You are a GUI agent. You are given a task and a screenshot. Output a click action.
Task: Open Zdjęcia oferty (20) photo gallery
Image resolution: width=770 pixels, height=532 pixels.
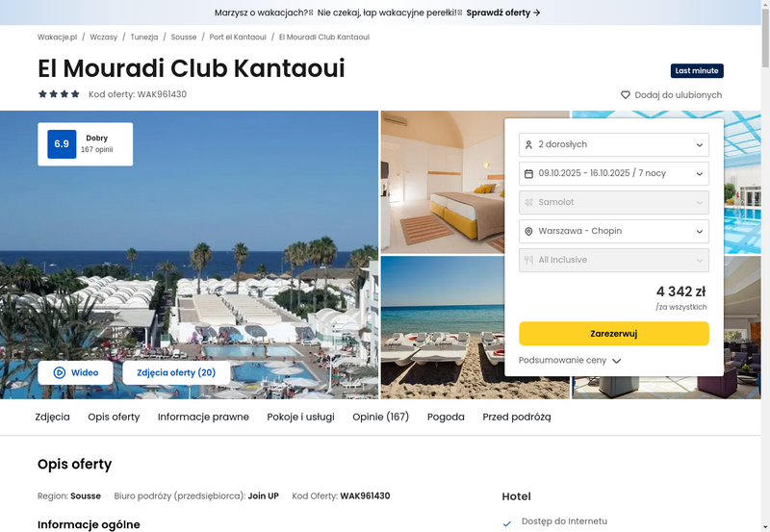click(x=176, y=372)
